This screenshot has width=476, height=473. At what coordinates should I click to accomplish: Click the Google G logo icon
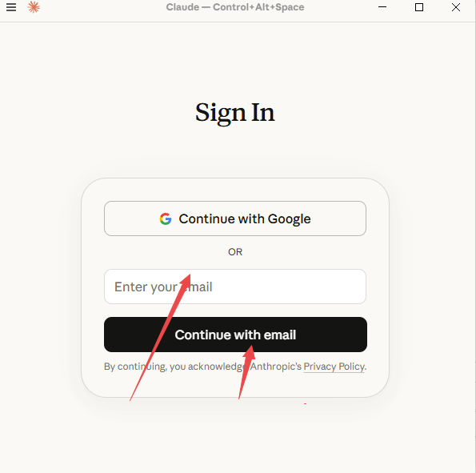coord(166,218)
